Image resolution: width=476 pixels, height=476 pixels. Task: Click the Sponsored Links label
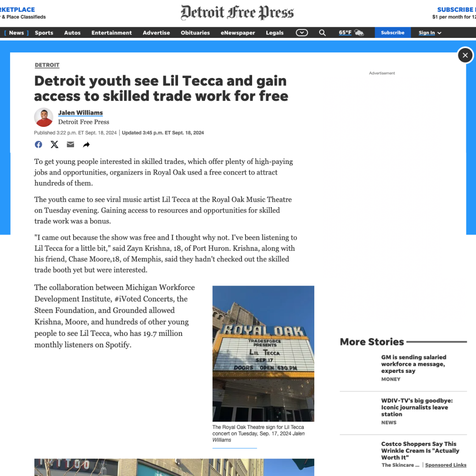coord(446,465)
